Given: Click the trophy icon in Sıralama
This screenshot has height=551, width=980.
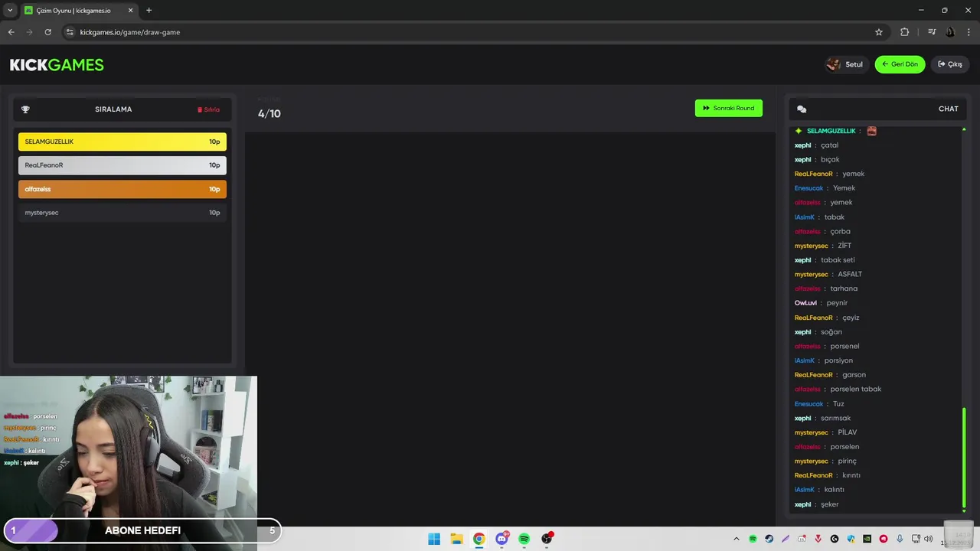Looking at the screenshot, I should tap(25, 109).
